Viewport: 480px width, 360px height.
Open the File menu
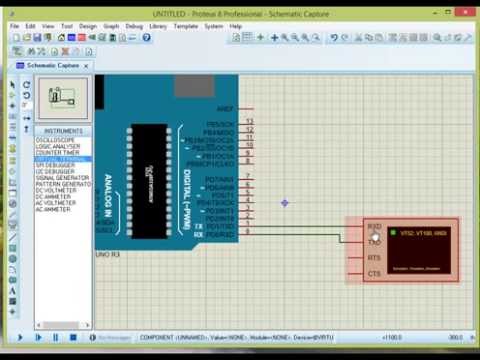(14, 26)
